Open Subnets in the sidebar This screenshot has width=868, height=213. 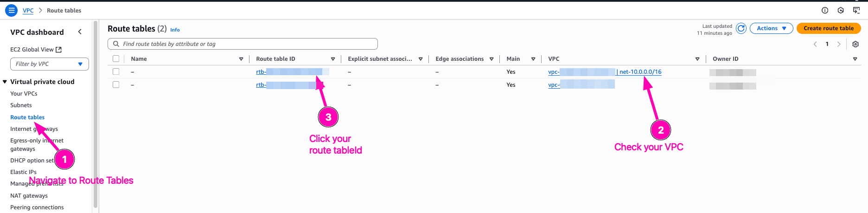click(21, 105)
